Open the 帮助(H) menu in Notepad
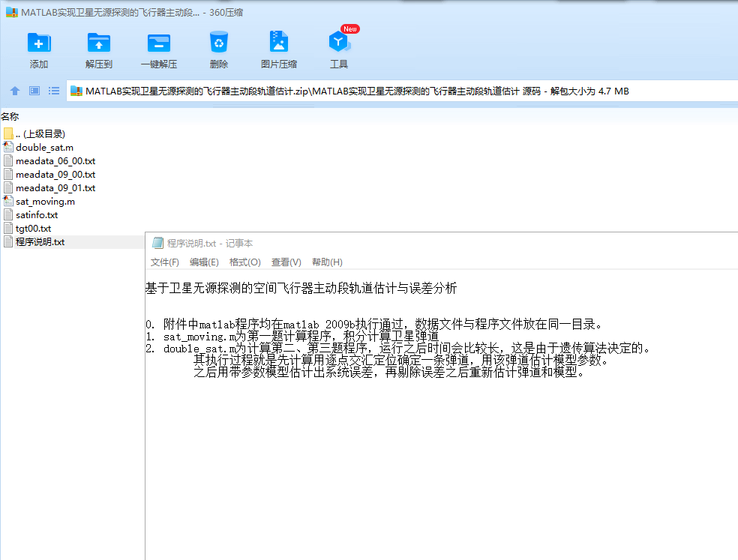The image size is (738, 560). [x=327, y=262]
